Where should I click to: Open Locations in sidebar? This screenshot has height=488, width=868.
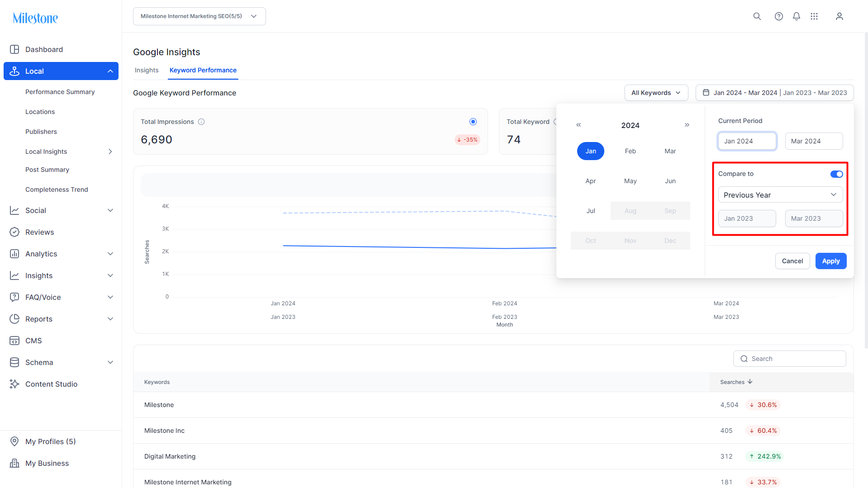click(x=40, y=112)
